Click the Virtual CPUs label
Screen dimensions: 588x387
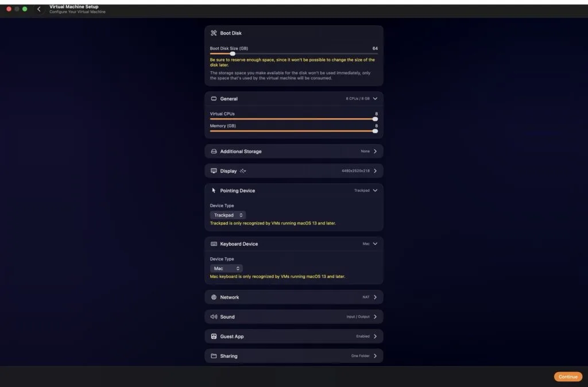(222, 114)
